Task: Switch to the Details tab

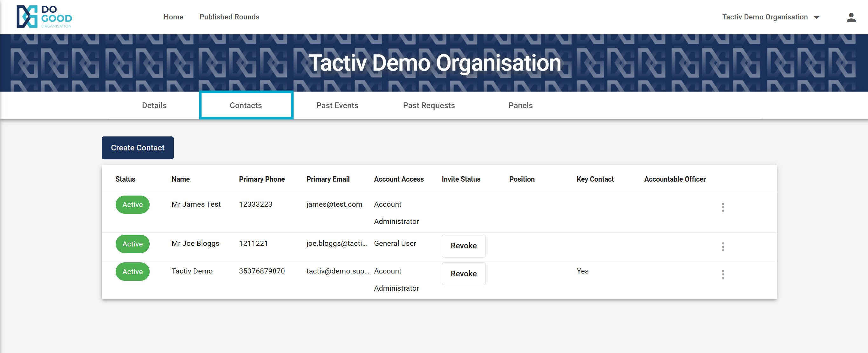Action: coord(154,106)
